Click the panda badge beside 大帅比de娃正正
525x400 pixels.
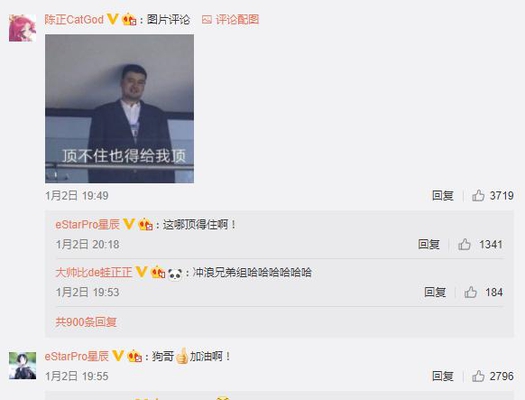coord(175,274)
